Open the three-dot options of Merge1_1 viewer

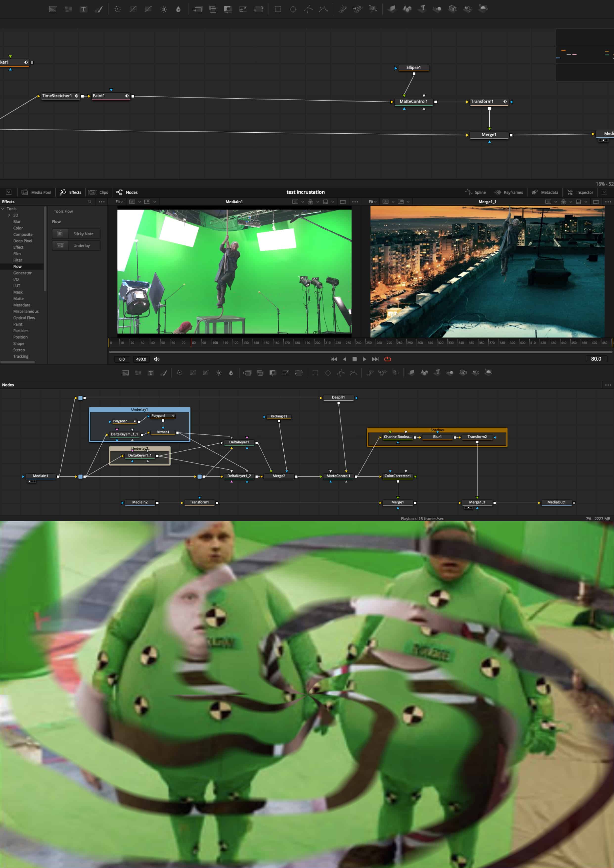point(608,202)
